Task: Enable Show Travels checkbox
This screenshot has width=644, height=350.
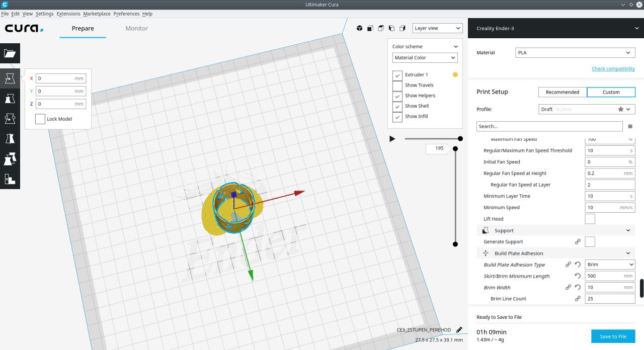Action: (x=397, y=85)
